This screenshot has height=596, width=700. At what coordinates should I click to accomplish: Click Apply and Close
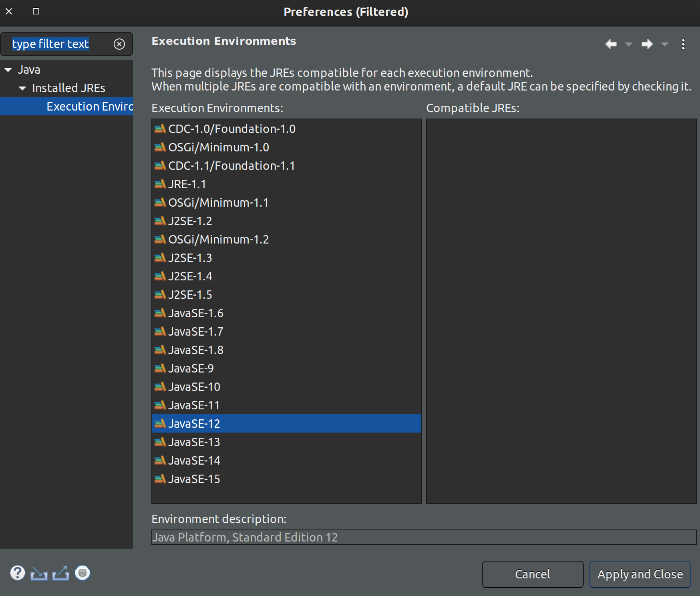pyautogui.click(x=640, y=574)
